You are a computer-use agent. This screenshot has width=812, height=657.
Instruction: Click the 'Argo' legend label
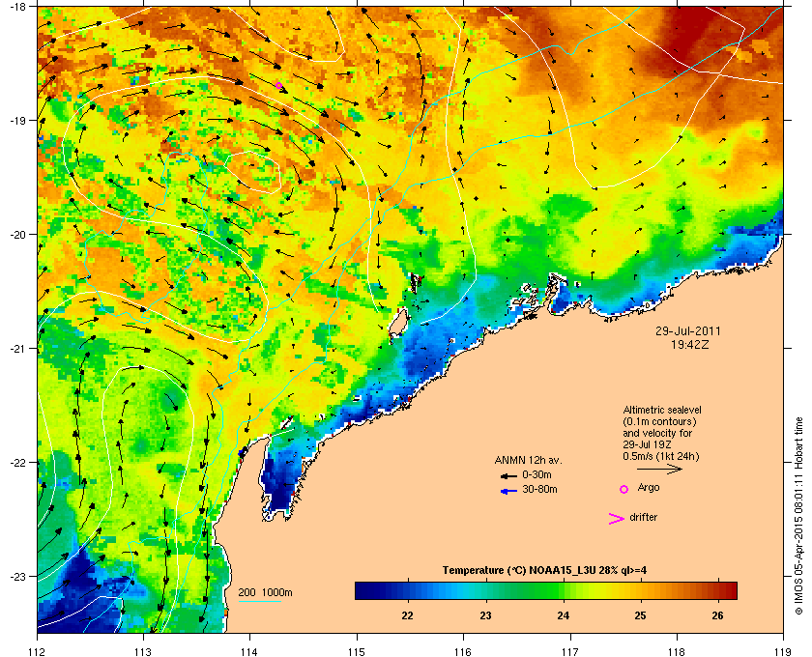(649, 487)
